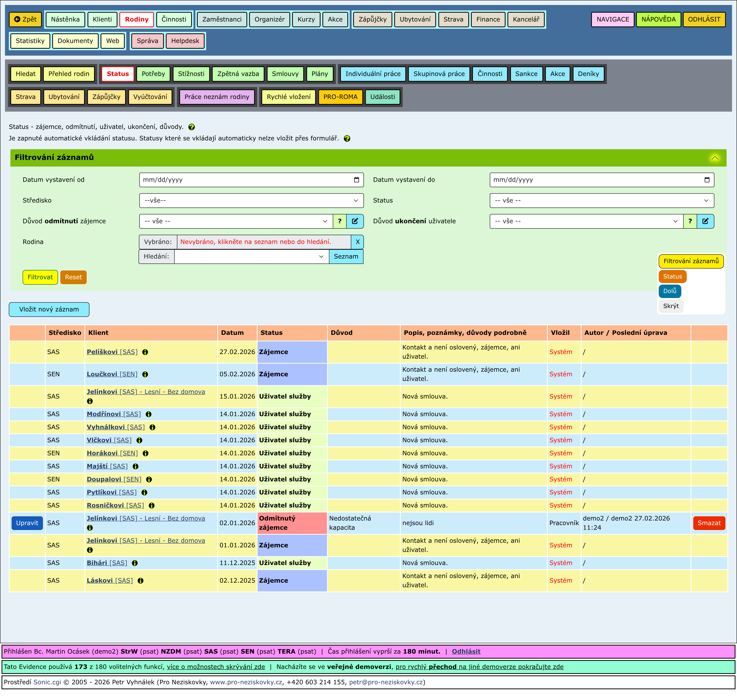Collapse the Filtrování záznamů panel
This screenshot has width=737, height=700.
tap(715, 157)
